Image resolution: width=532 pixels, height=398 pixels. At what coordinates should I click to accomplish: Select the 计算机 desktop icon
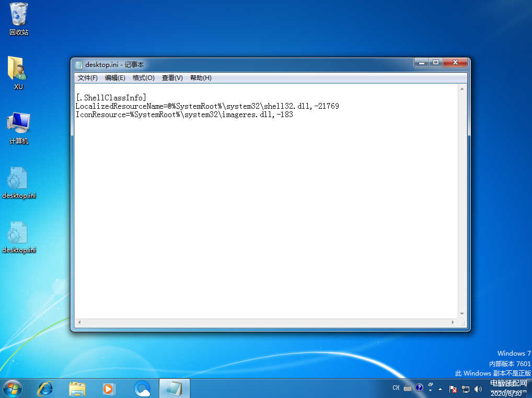pyautogui.click(x=19, y=128)
